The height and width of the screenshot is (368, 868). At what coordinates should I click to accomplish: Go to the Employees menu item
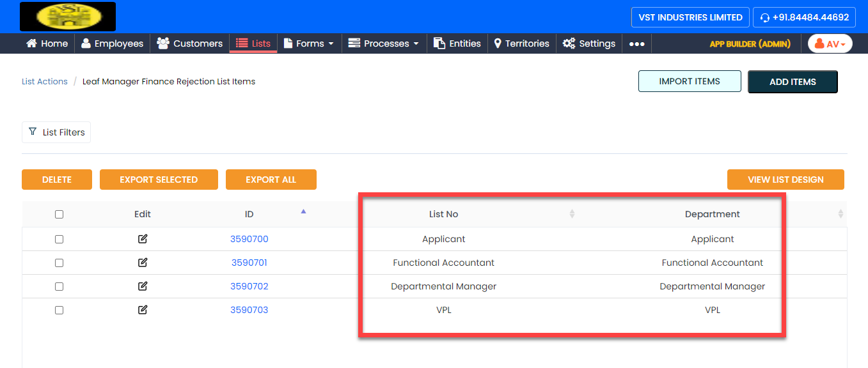[112, 43]
